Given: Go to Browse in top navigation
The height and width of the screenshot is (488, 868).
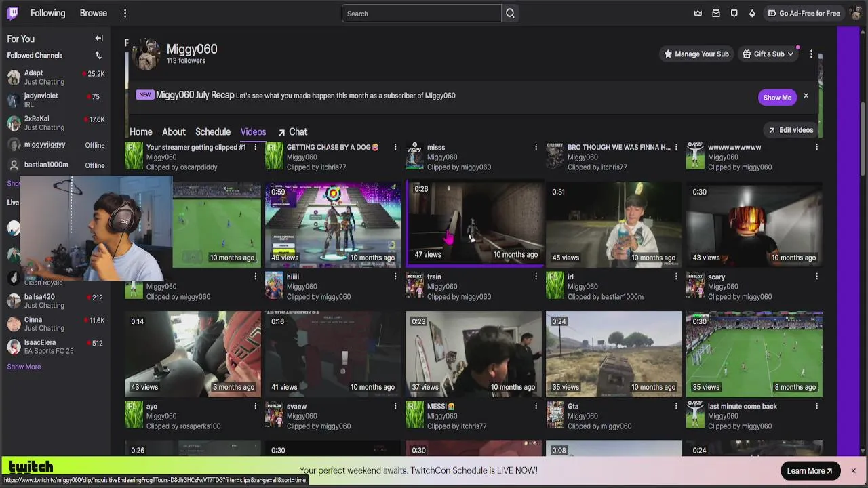Looking at the screenshot, I should [94, 13].
